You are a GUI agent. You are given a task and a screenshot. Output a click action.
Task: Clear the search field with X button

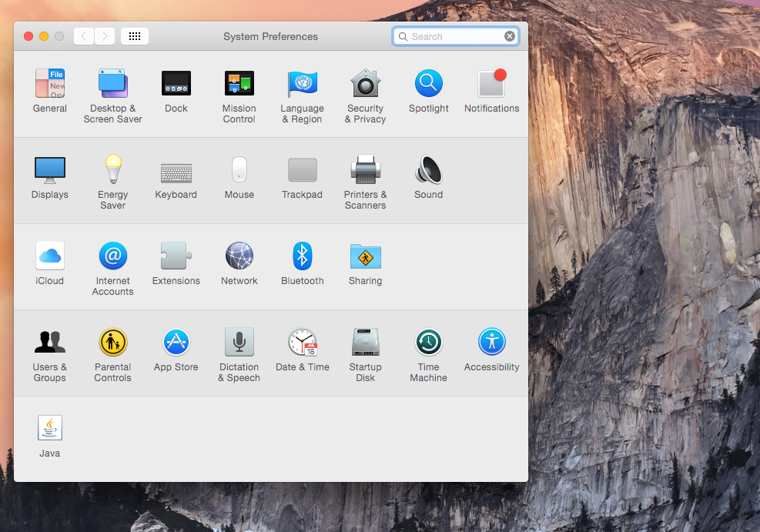pos(510,36)
